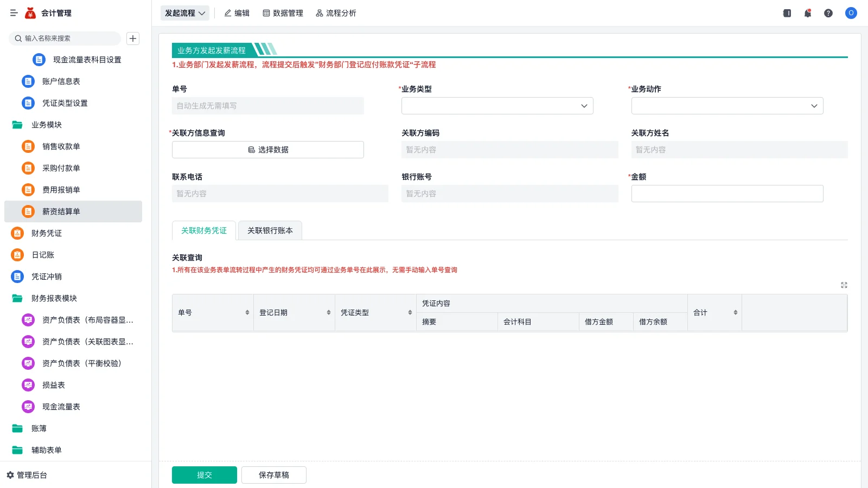Screen dimensions: 868x488
Task: Switch to the 关联财务凭证 tab
Action: tap(204, 230)
